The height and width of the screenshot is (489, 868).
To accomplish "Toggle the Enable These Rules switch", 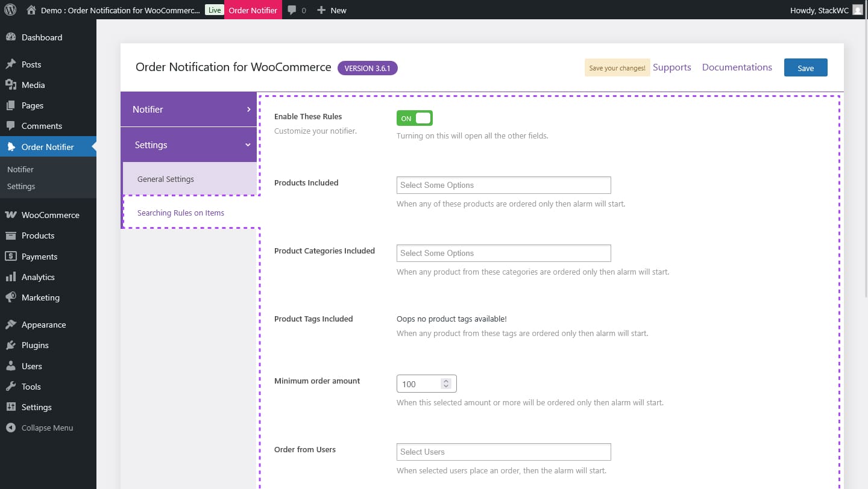I will click(x=415, y=118).
